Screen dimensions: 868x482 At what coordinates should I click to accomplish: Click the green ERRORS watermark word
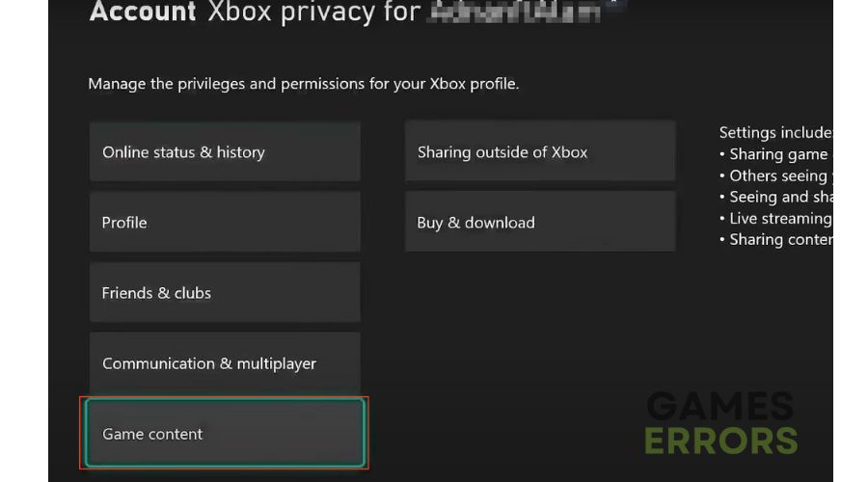point(720,442)
